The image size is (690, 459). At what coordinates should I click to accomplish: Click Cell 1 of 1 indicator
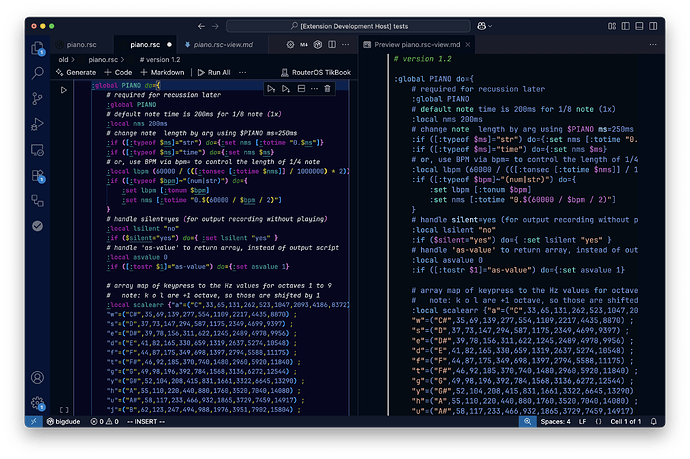click(626, 422)
